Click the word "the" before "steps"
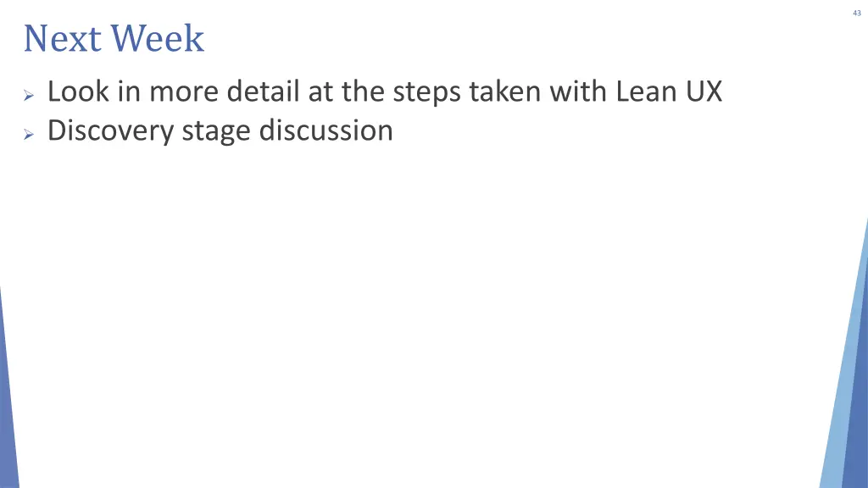The width and height of the screenshot is (868, 488). [x=363, y=91]
